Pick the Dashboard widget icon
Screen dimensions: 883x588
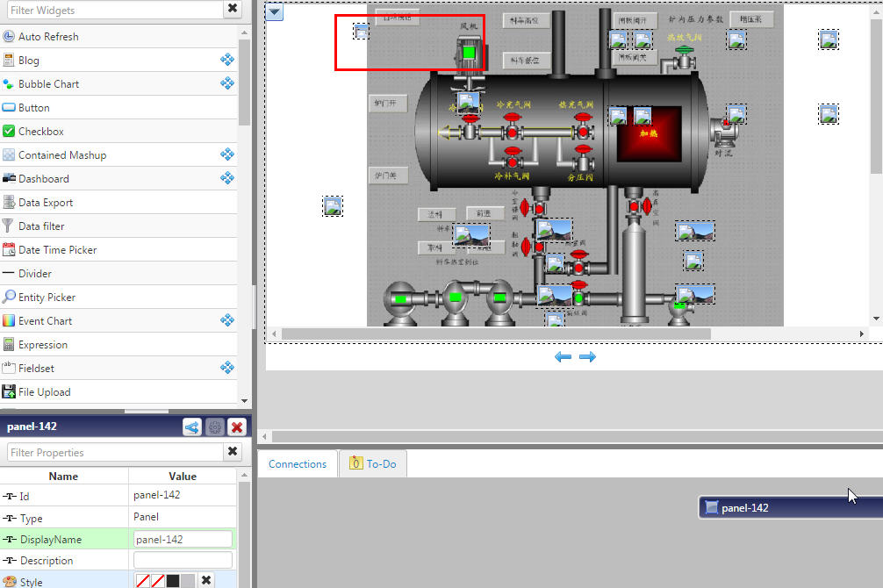(x=9, y=178)
